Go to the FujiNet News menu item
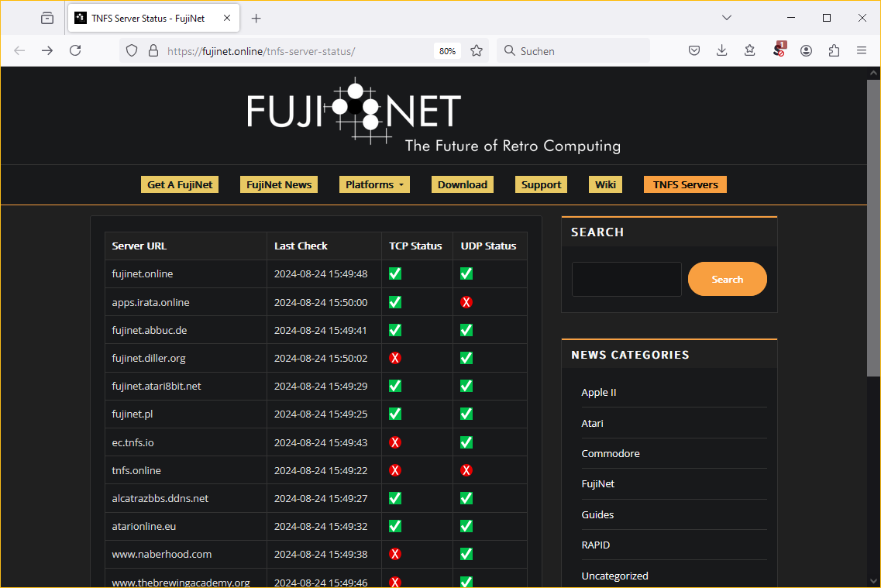 [279, 184]
